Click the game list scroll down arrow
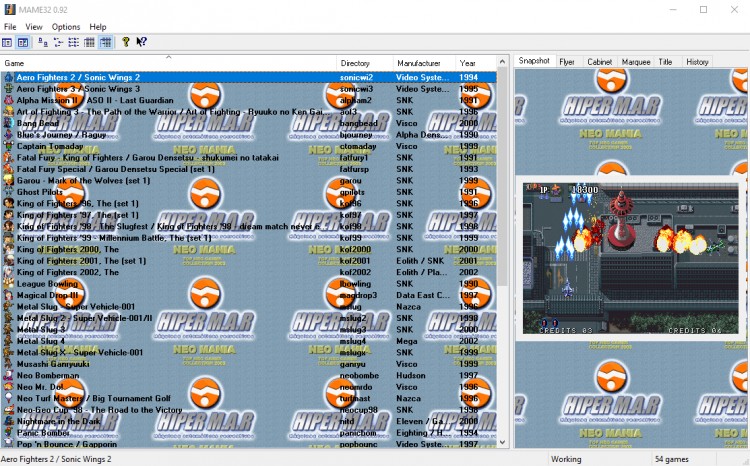Image resolution: width=750 pixels, height=466 pixels. [502, 443]
